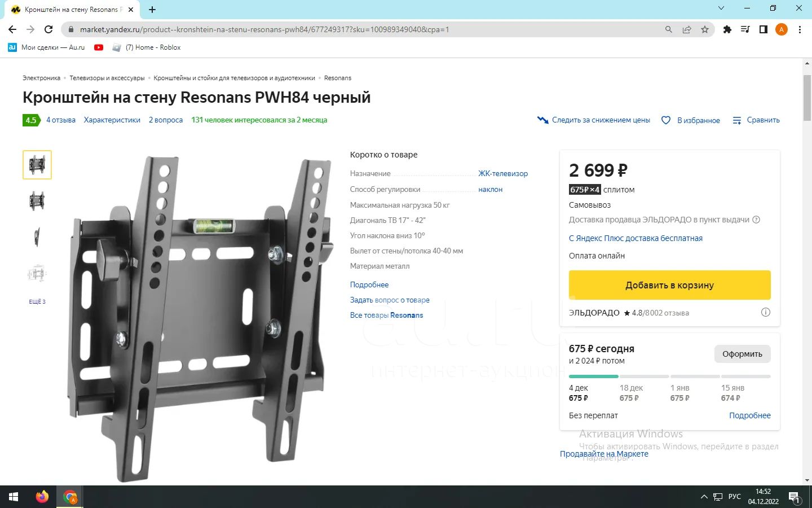The image size is (812, 508).
Task: Open the YouTube bookmark icon
Action: point(99,47)
